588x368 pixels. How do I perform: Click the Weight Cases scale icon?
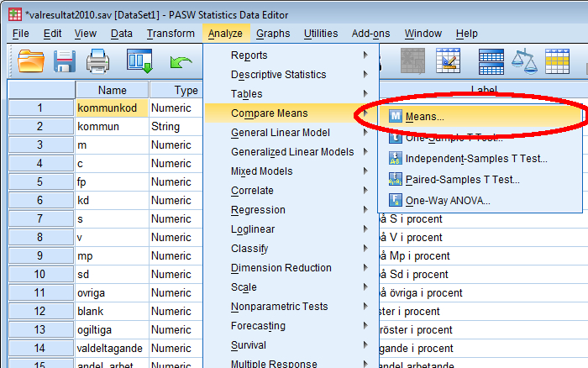point(526,61)
